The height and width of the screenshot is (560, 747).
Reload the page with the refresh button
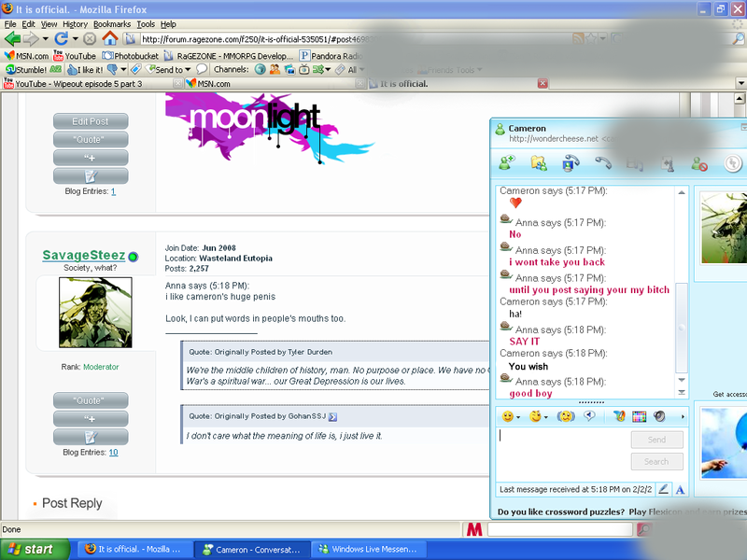pyautogui.click(x=61, y=38)
